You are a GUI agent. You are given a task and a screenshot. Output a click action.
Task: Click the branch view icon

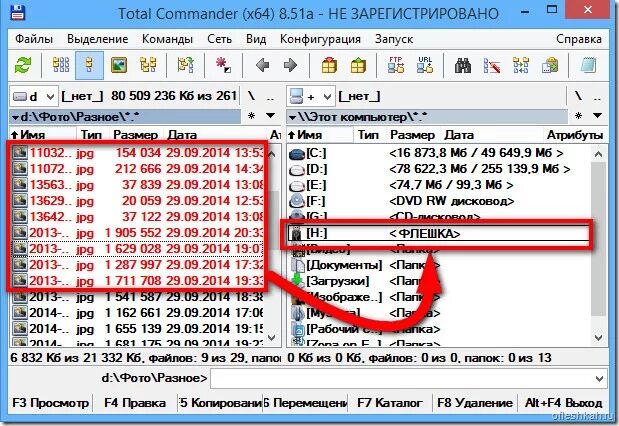click(185, 65)
